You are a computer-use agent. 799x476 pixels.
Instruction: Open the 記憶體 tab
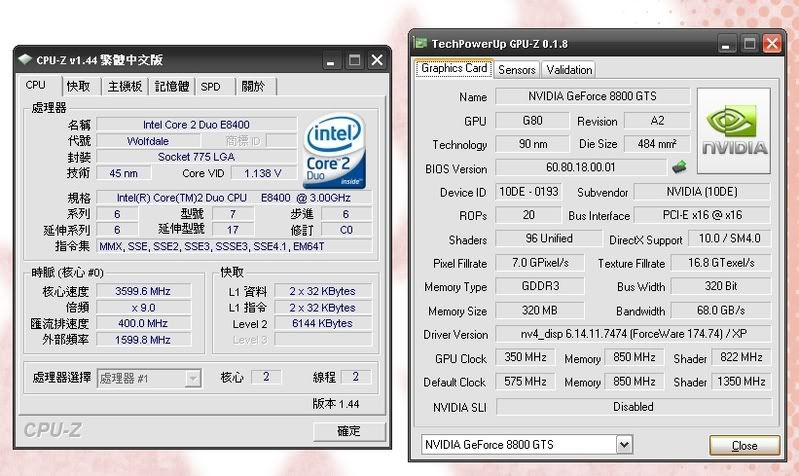pos(172,87)
